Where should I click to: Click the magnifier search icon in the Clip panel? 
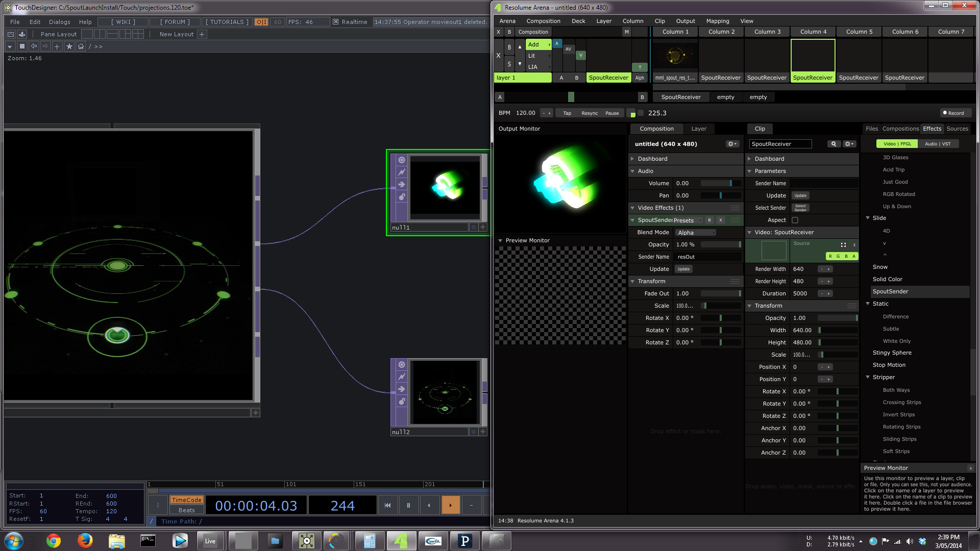point(834,144)
